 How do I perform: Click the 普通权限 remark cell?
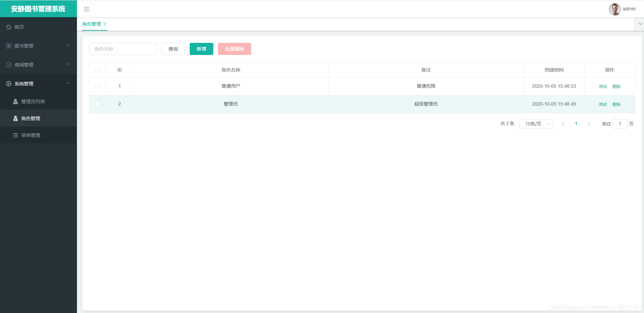tap(426, 86)
